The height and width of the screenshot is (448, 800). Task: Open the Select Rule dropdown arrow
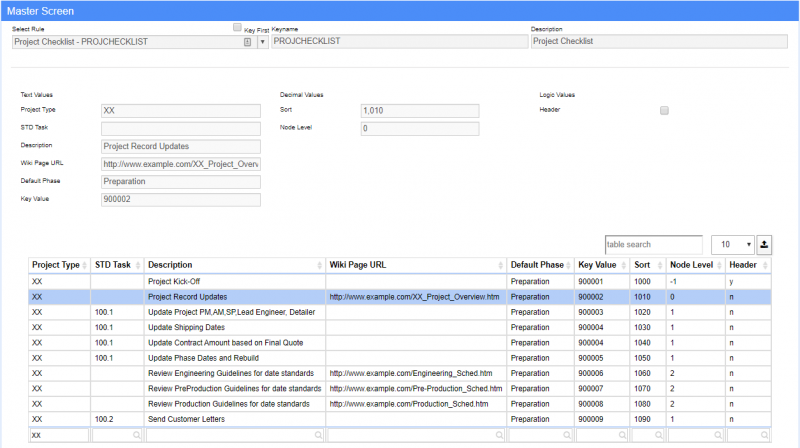click(261, 43)
